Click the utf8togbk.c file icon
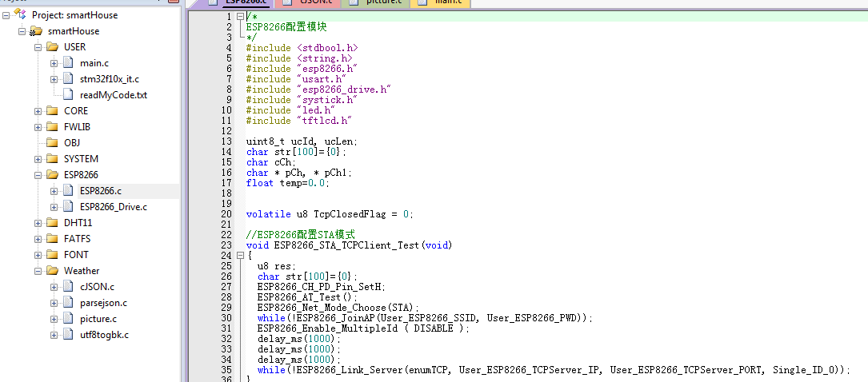 [68, 335]
